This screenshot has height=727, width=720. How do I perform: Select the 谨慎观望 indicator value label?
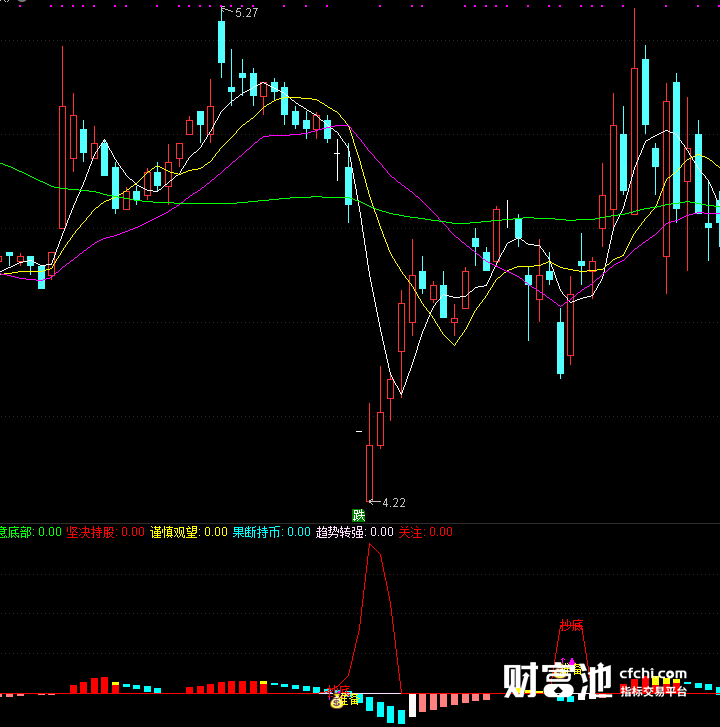[189, 532]
